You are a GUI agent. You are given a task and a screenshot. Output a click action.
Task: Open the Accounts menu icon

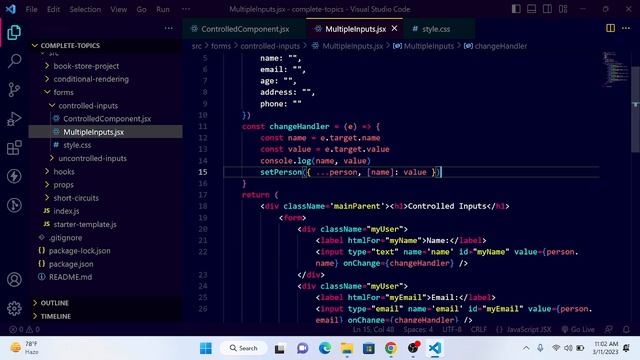(x=14, y=280)
